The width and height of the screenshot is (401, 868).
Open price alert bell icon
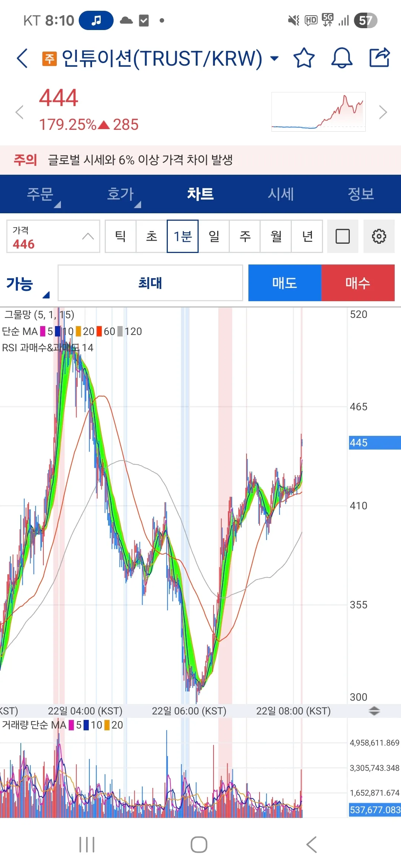[342, 58]
